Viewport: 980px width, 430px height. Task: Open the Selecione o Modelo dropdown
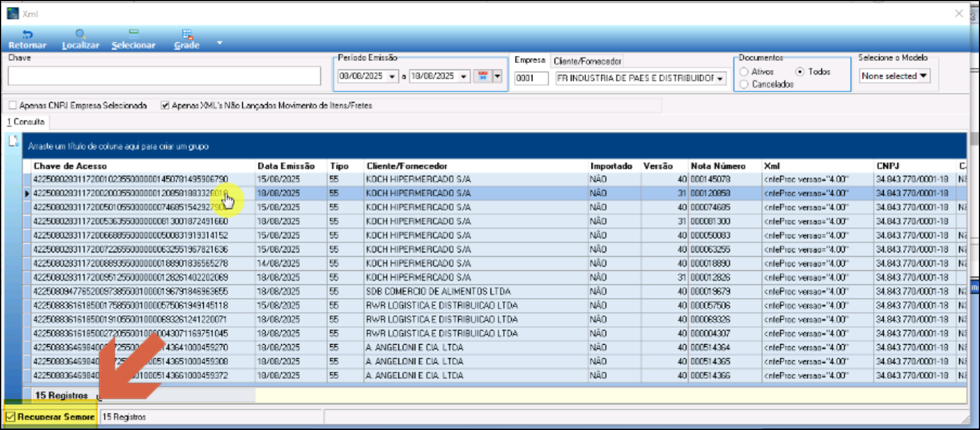tap(894, 76)
